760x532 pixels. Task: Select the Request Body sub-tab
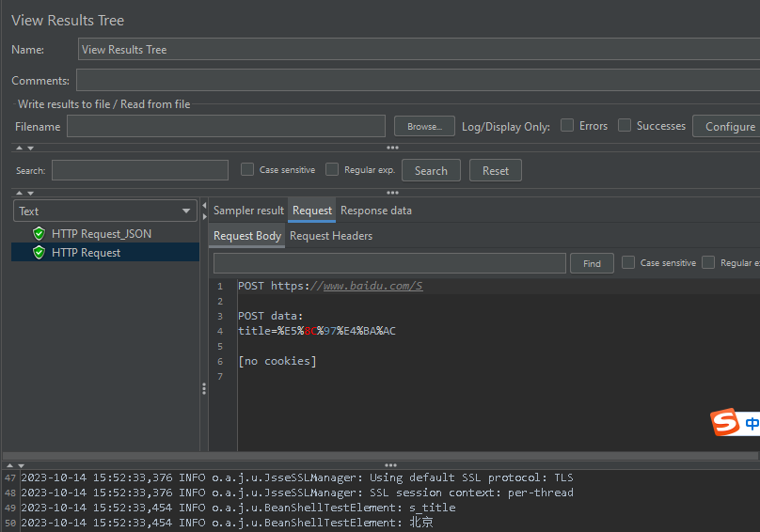247,236
